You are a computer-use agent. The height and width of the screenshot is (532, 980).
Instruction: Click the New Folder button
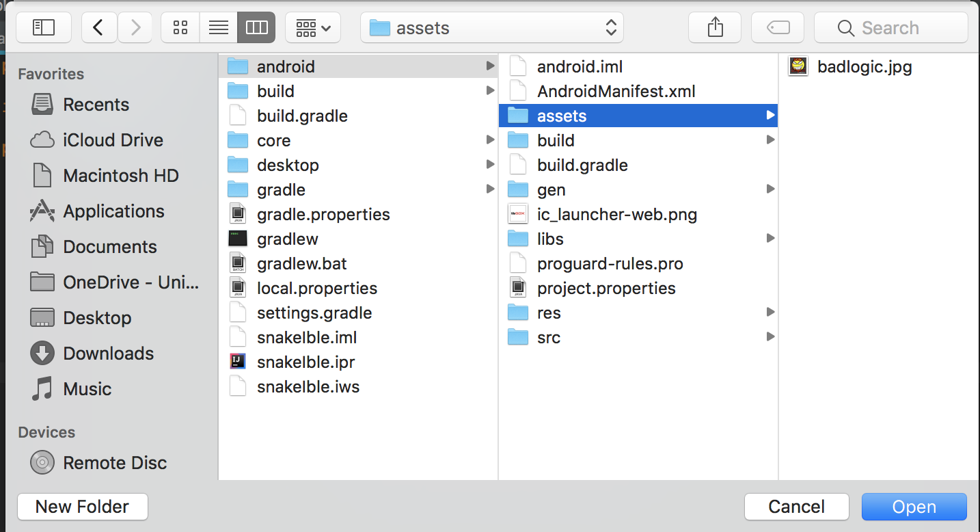(x=82, y=507)
